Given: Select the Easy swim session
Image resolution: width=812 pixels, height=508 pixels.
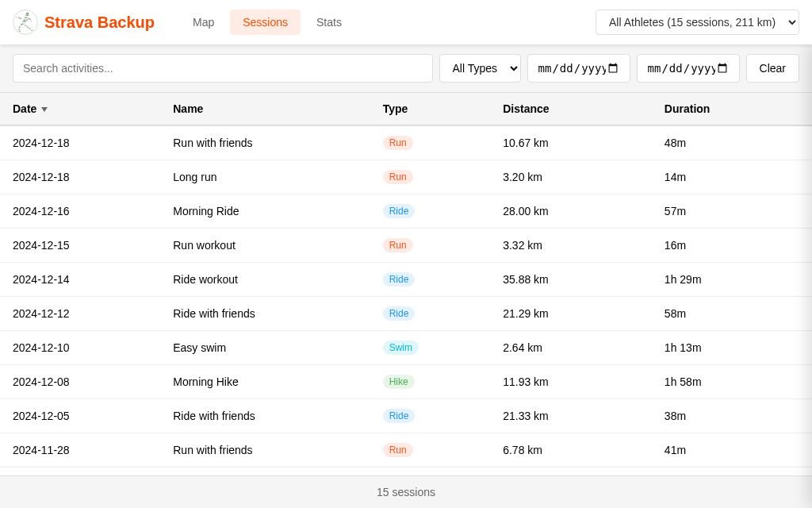Looking at the screenshot, I should (x=199, y=348).
